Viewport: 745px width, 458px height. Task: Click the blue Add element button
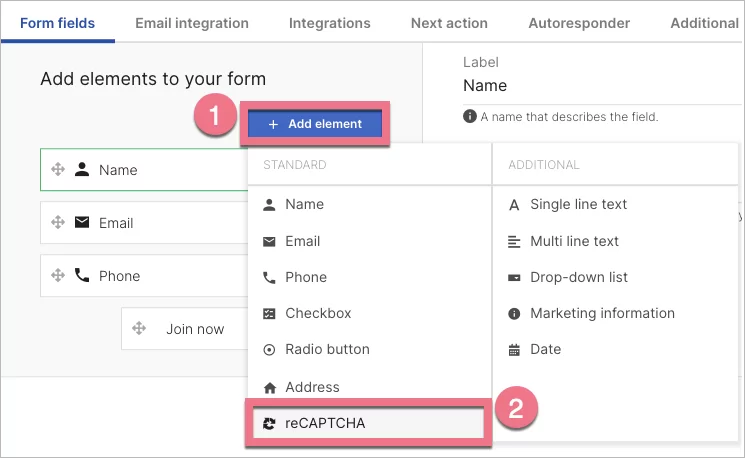[314, 124]
